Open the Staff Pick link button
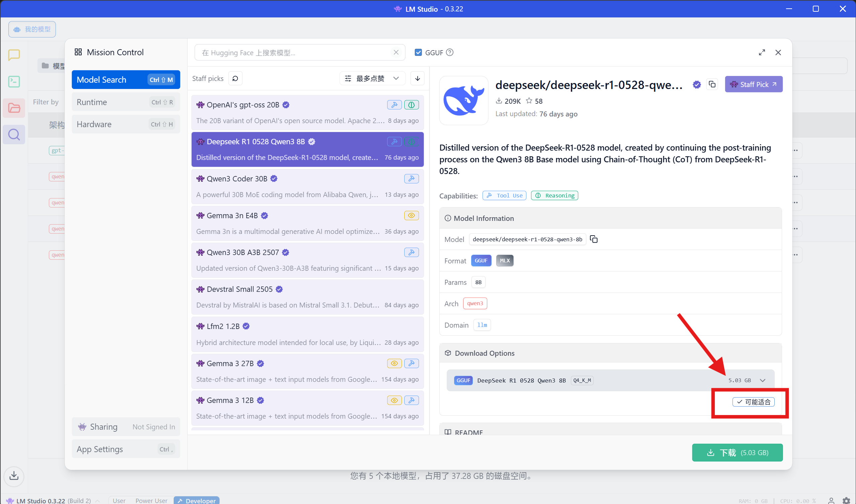The image size is (856, 504). point(753,84)
